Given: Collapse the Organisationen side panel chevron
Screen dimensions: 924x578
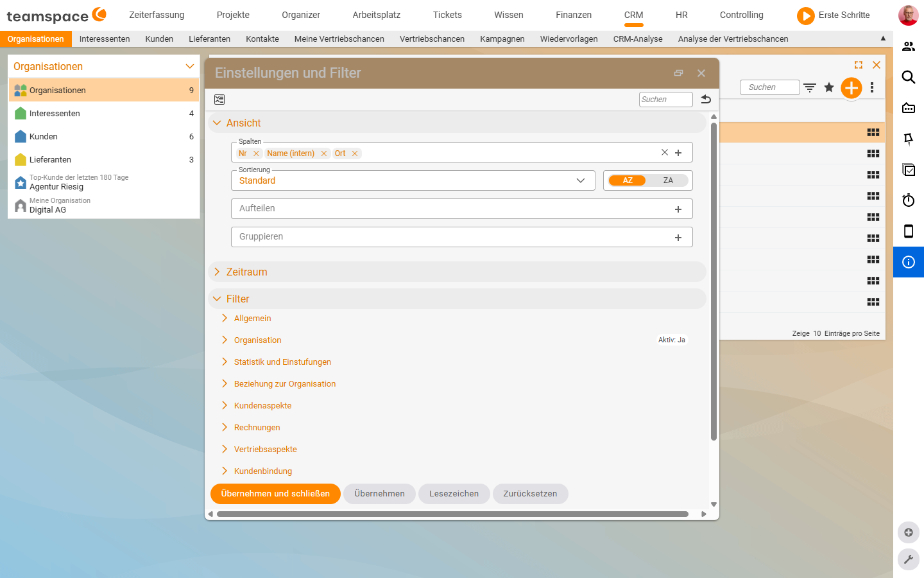Looking at the screenshot, I should pos(189,66).
